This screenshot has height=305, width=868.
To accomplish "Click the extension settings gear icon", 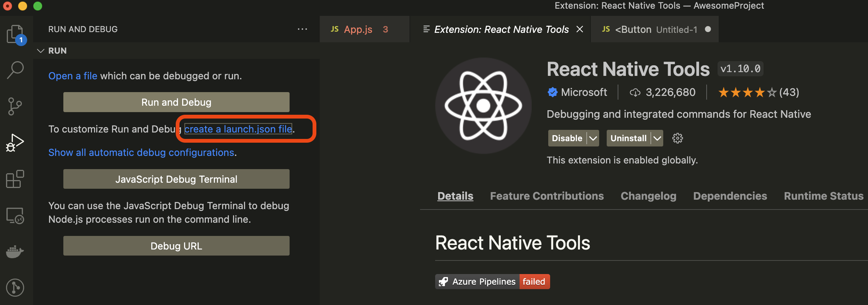I will (x=677, y=138).
